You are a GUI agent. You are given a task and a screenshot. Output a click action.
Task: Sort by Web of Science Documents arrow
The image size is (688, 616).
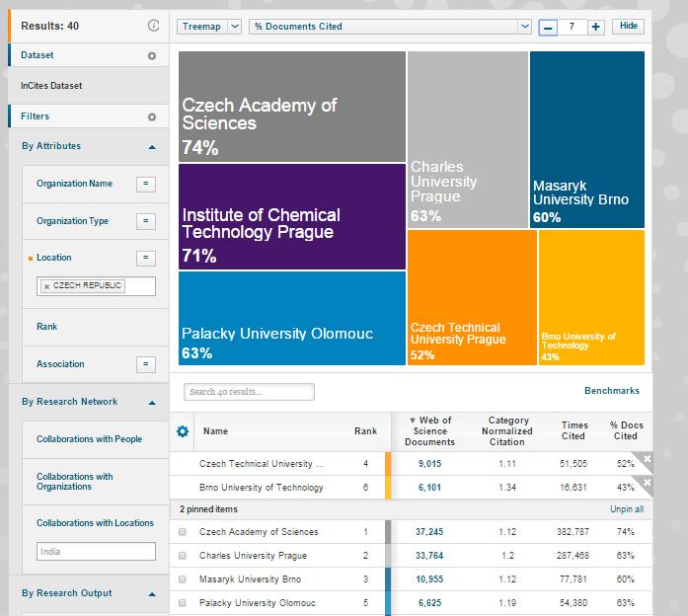[412, 421]
